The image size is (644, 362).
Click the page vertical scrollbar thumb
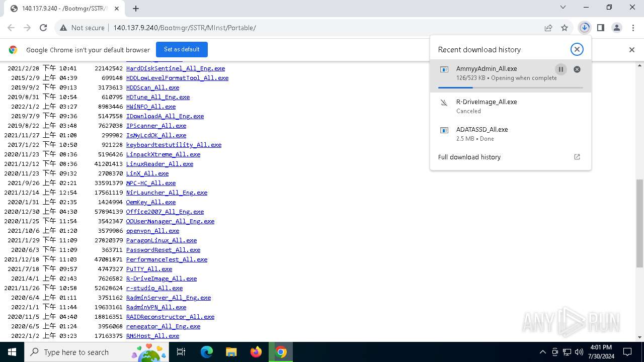(x=640, y=223)
